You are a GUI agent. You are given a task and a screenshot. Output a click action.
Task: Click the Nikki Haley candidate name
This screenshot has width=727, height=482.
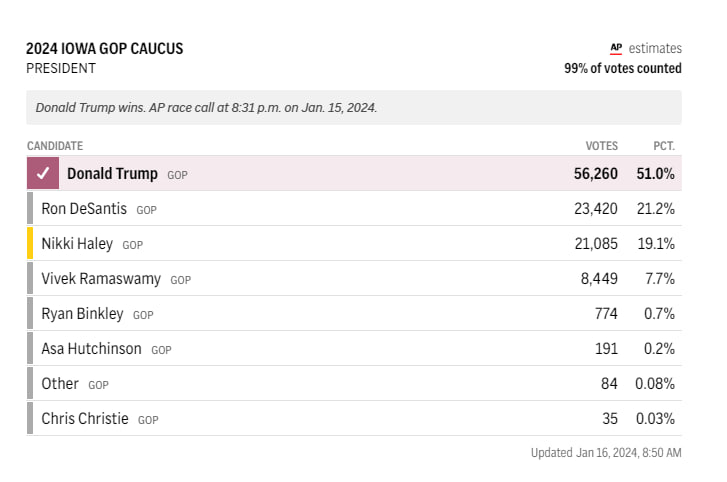click(x=77, y=244)
